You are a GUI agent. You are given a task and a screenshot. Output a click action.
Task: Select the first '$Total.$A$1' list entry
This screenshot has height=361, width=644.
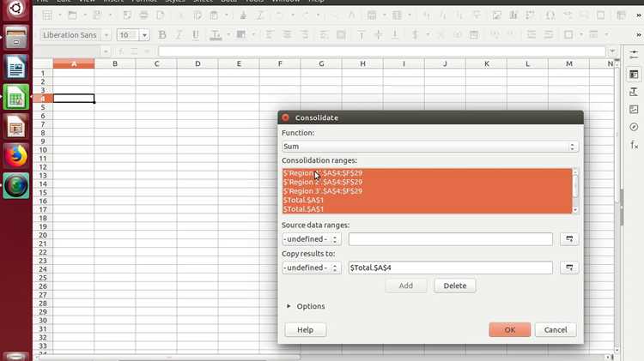coord(427,200)
